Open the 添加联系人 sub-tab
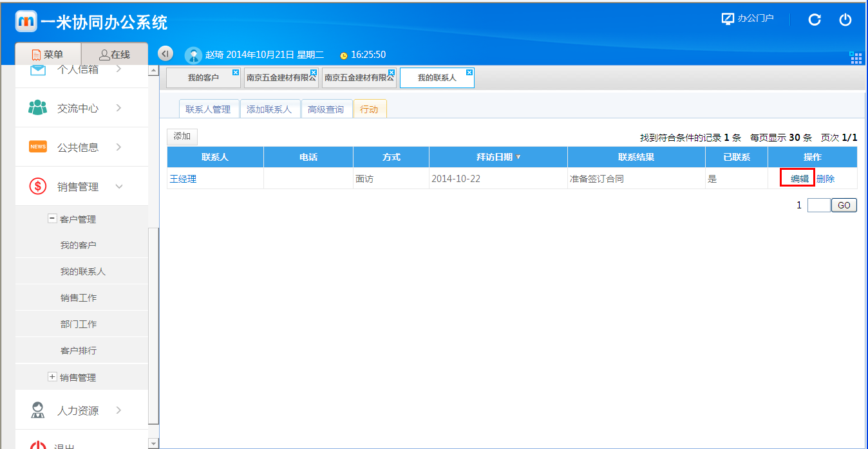The height and width of the screenshot is (449, 868). [x=270, y=109]
